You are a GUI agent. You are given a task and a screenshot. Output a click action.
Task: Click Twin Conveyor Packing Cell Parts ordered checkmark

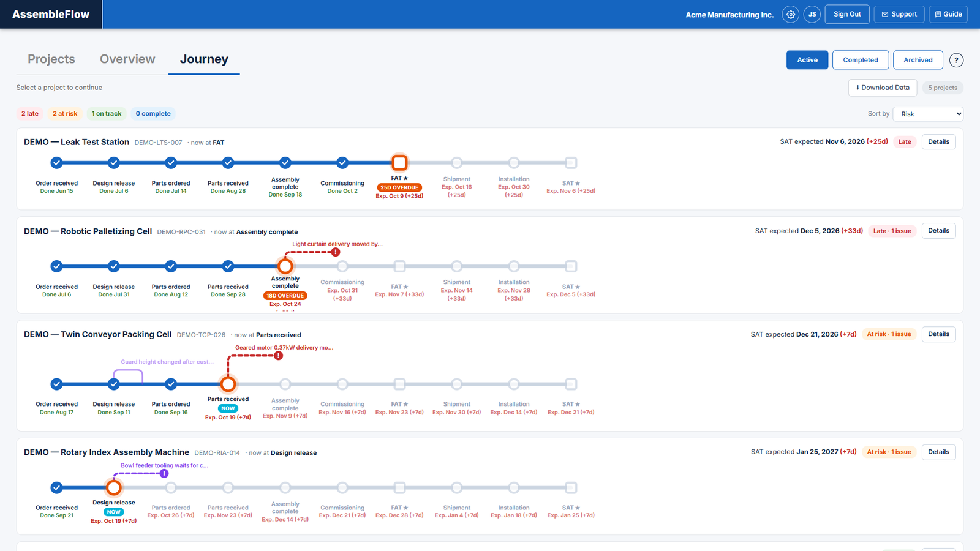tap(171, 384)
